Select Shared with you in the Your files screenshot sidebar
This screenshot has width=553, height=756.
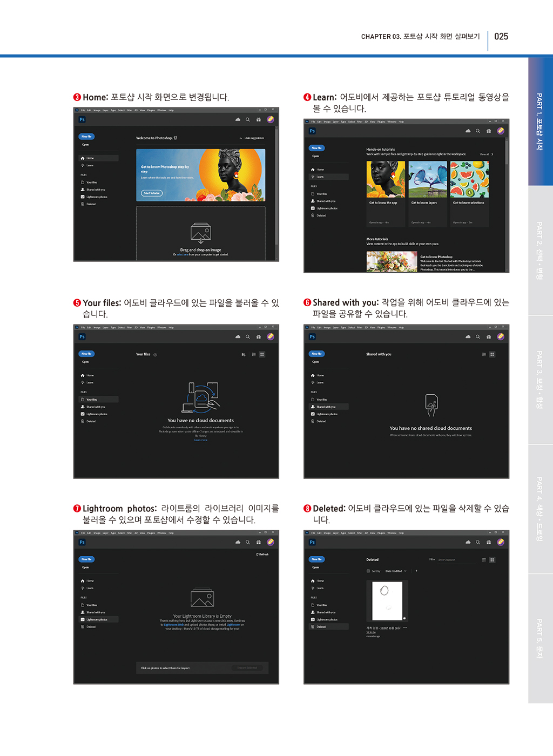coord(99,407)
